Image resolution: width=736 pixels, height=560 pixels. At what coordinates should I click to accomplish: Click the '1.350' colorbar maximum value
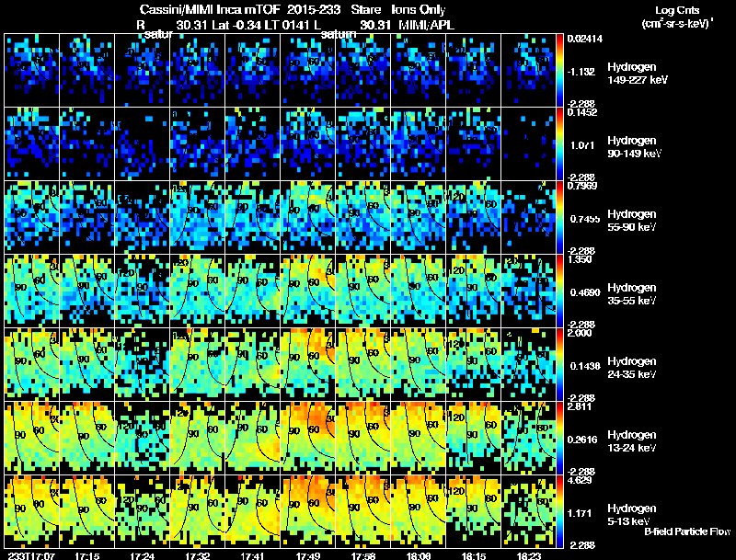point(580,260)
